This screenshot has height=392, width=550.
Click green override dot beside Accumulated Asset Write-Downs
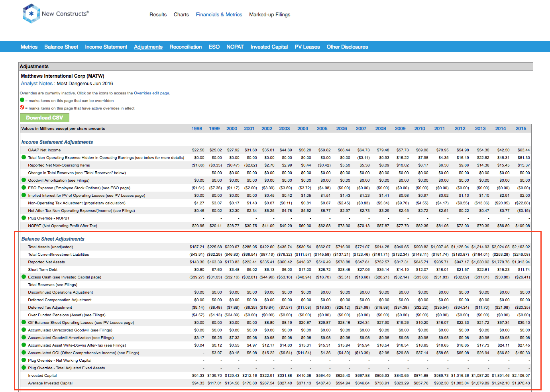pos(24,345)
